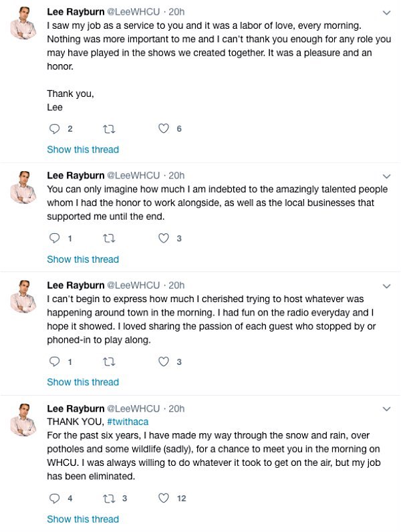Reply to the 'THANK YOU, #twithaca' tweet
401x532 pixels.
pos(55,498)
